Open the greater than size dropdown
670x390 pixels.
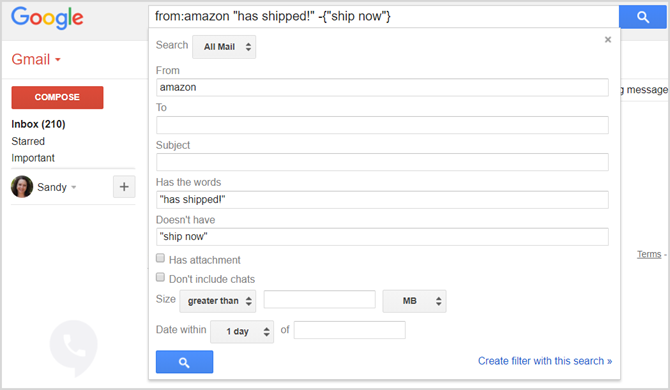click(x=217, y=301)
